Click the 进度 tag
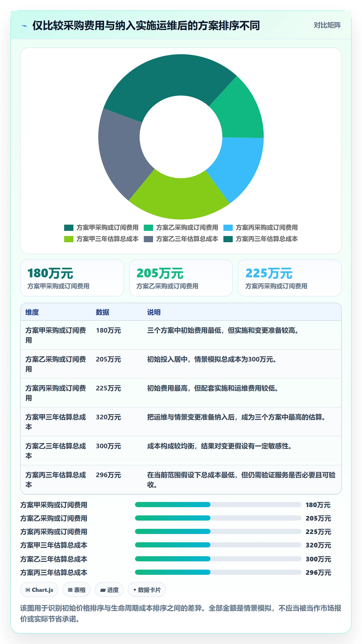 [109, 590]
